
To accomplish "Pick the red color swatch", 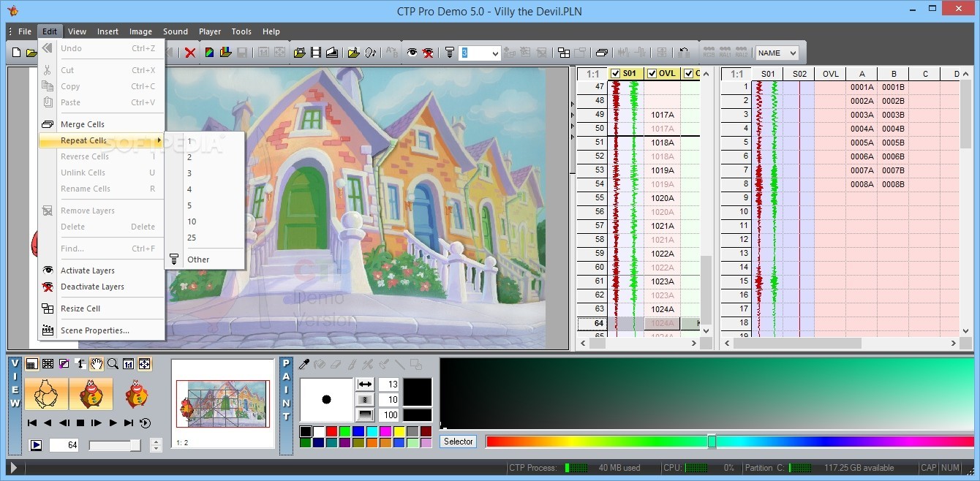I will click(332, 432).
